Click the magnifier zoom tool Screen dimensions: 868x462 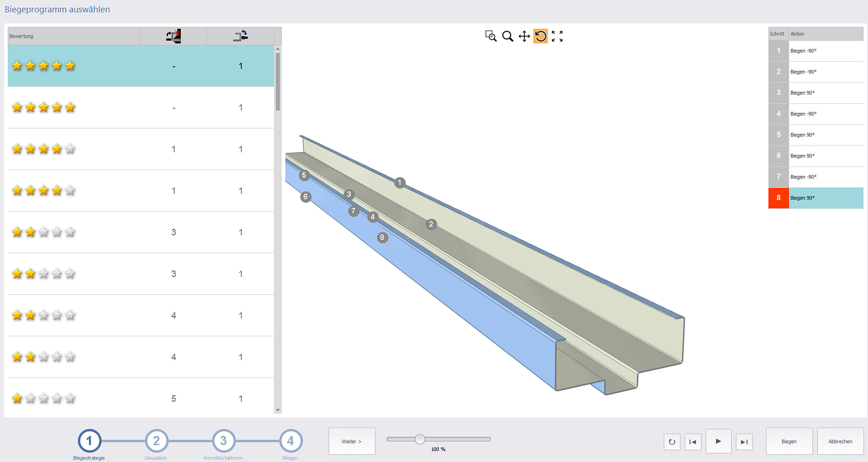click(507, 36)
